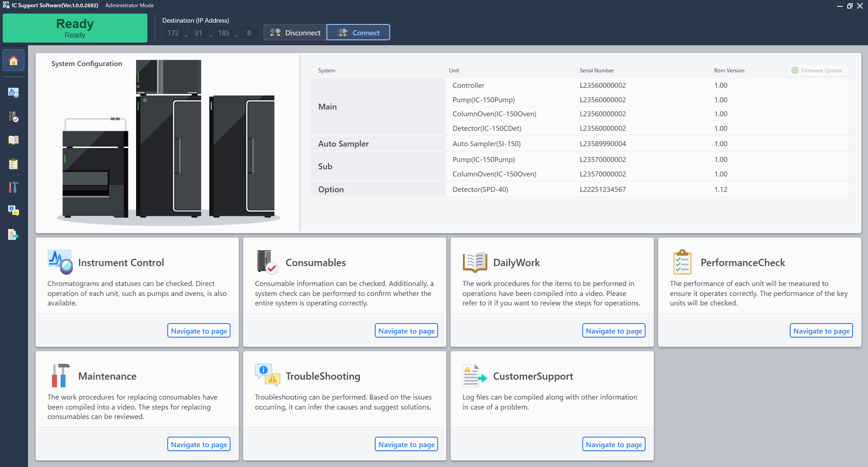The image size is (868, 467).
Task: Select the Consumables sidebar icon
Action: (x=13, y=116)
